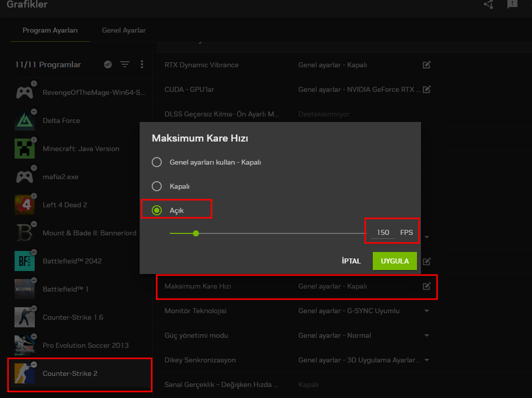Click the 11/11 Programlar heading
Screen dimensions: 532x398
[x=48, y=64]
